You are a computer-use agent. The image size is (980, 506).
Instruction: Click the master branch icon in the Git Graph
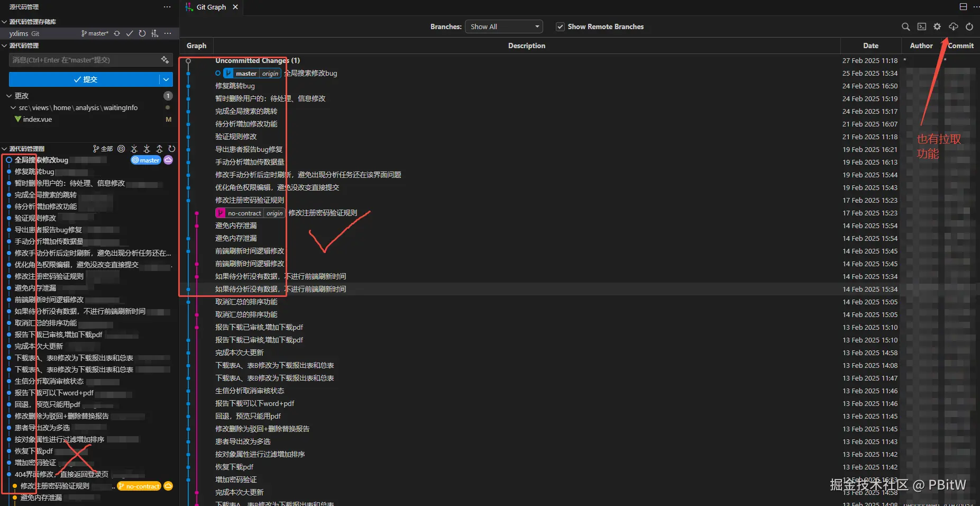point(228,74)
